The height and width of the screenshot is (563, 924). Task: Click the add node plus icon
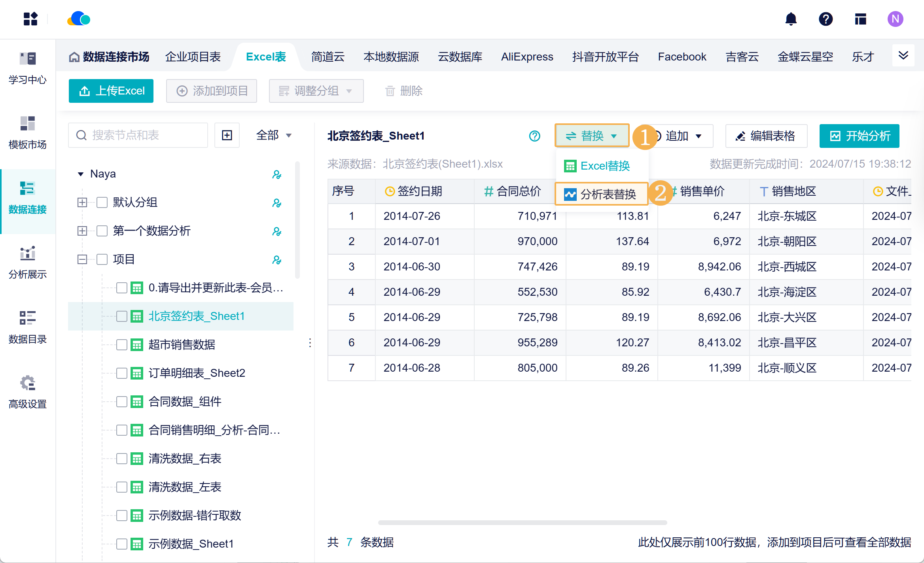tap(227, 135)
